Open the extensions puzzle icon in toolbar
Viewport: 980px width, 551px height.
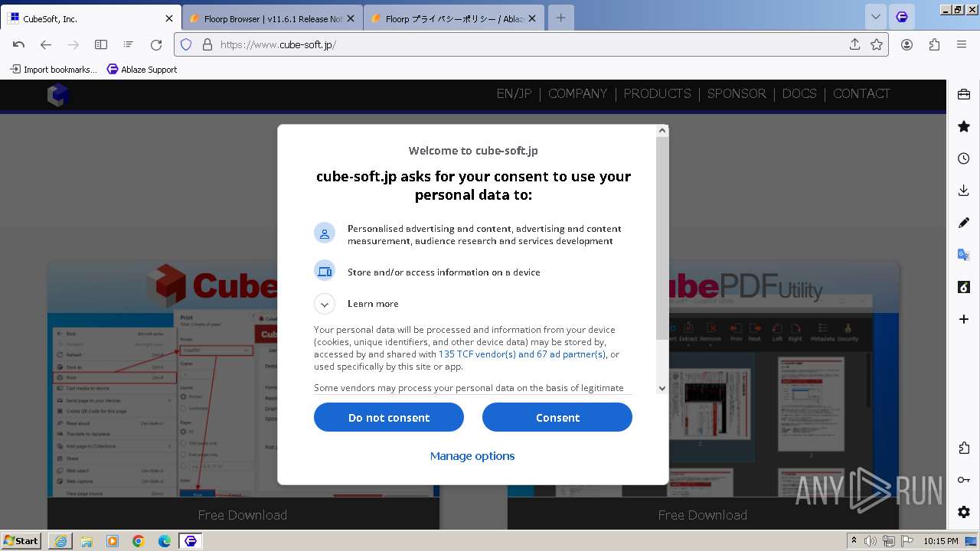coord(934,44)
